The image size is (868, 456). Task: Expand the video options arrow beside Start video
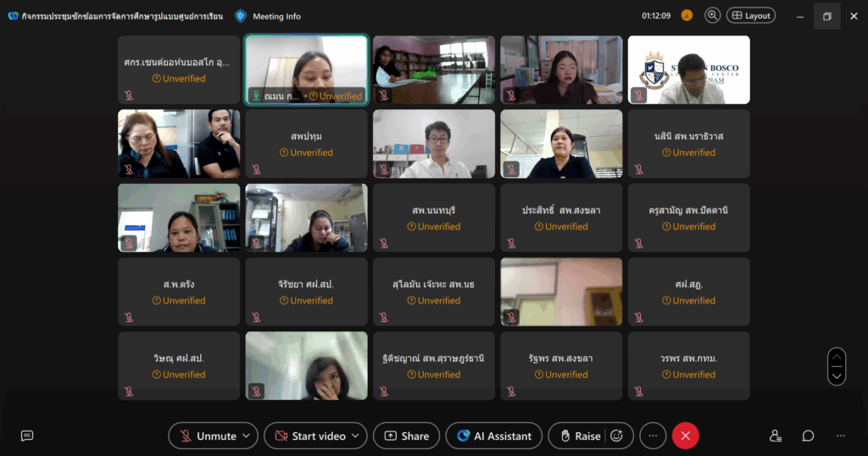click(356, 436)
